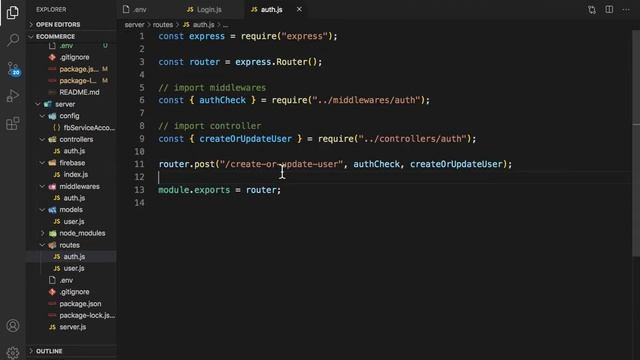
Task: Click the Open Changes icon in the editor toolbar
Action: (592, 9)
